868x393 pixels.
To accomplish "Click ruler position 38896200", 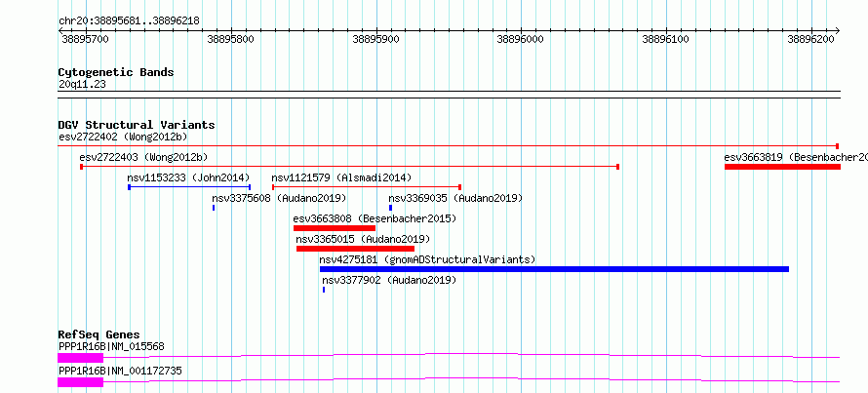I will (811, 39).
